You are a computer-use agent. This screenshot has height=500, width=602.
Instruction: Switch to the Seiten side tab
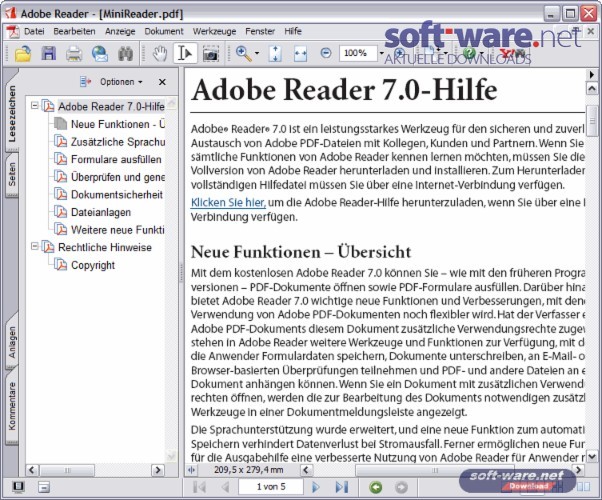click(12, 175)
